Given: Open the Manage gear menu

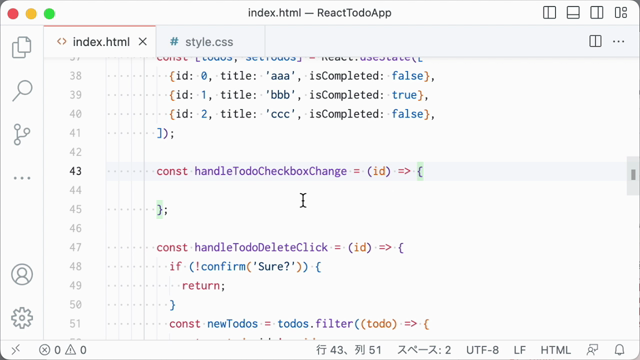Looking at the screenshot, I should point(22,318).
